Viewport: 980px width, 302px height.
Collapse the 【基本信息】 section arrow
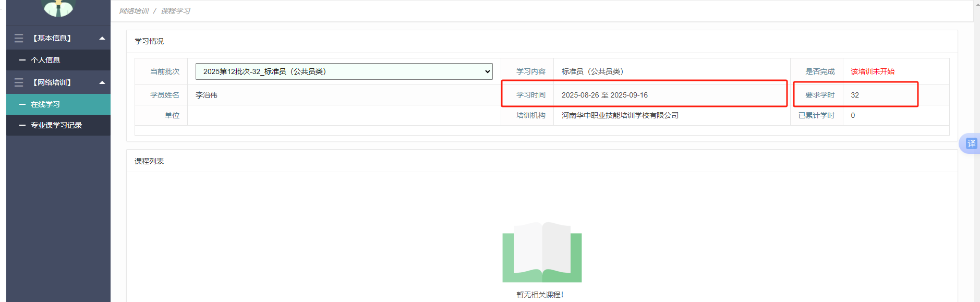point(102,38)
